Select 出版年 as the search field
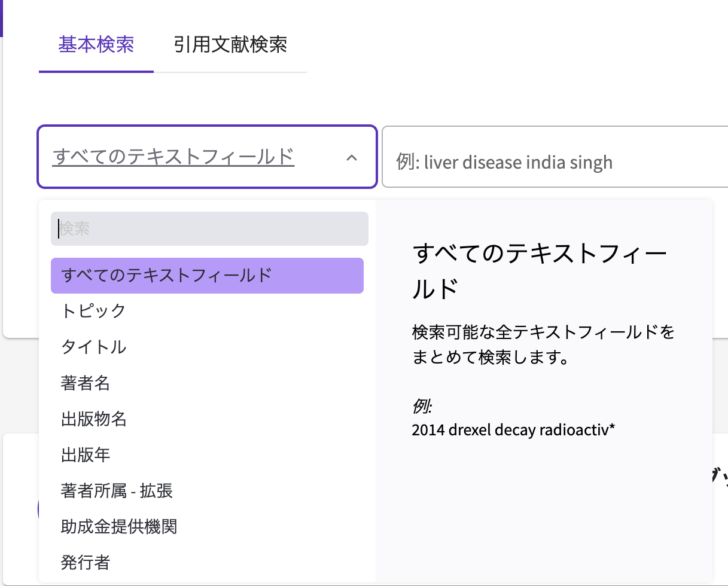Screen dimensions: 728x586 click(86, 454)
